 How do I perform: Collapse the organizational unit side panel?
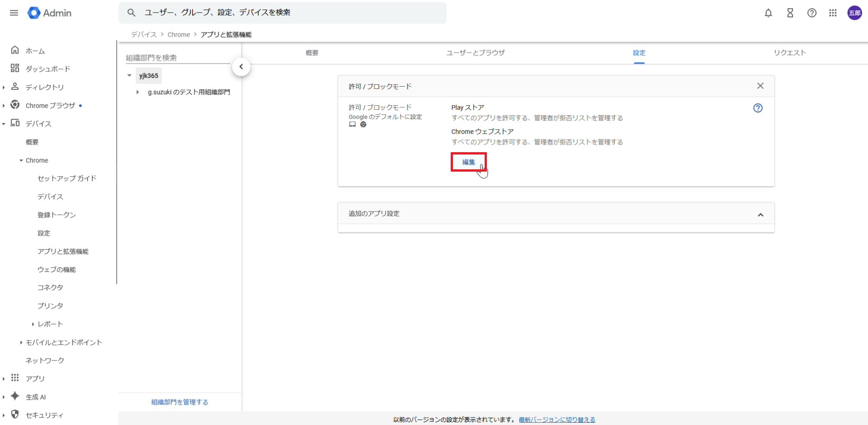point(241,67)
